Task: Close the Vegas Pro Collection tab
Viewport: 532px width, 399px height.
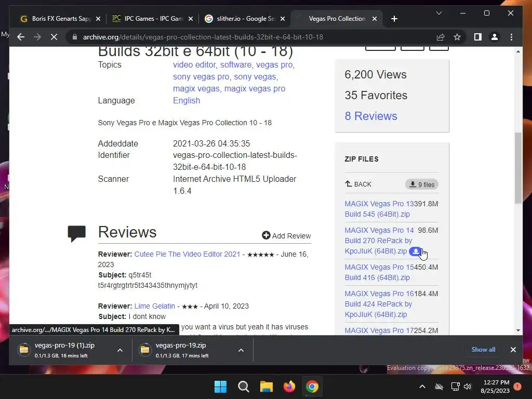Action: click(375, 19)
